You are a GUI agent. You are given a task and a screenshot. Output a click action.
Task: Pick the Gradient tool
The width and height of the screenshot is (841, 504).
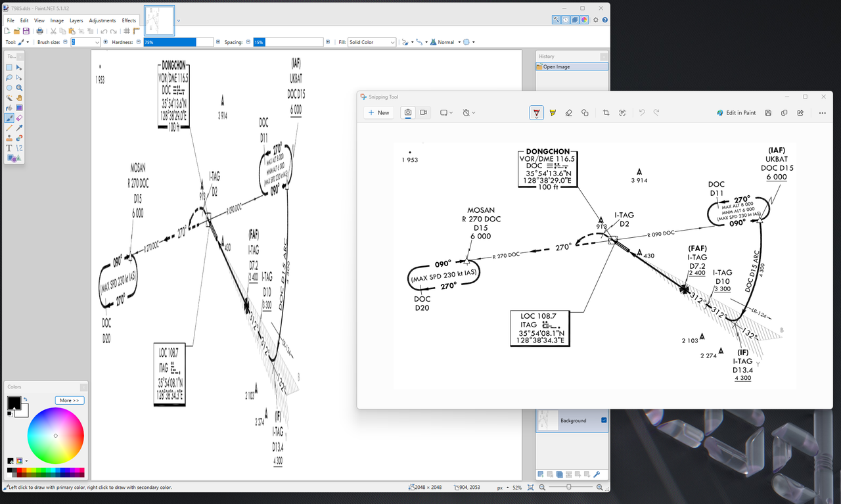(19, 108)
